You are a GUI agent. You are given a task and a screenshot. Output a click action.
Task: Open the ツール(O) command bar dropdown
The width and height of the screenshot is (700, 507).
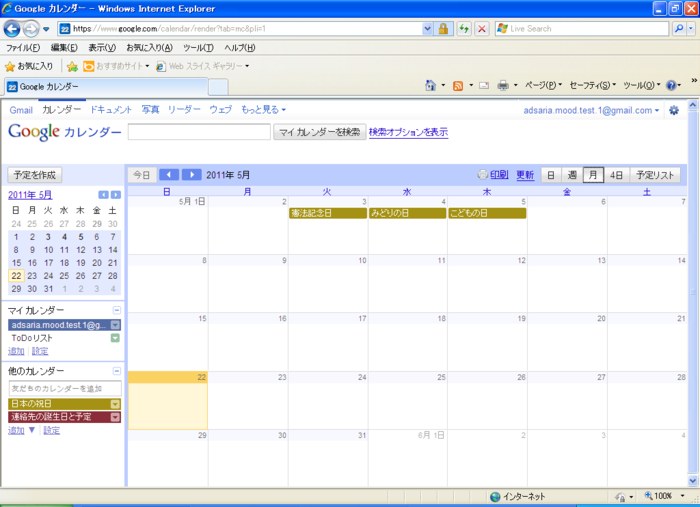click(642, 85)
